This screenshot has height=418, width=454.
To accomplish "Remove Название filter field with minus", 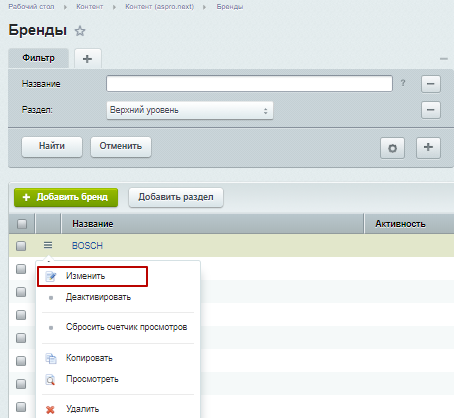I will tap(431, 83).
